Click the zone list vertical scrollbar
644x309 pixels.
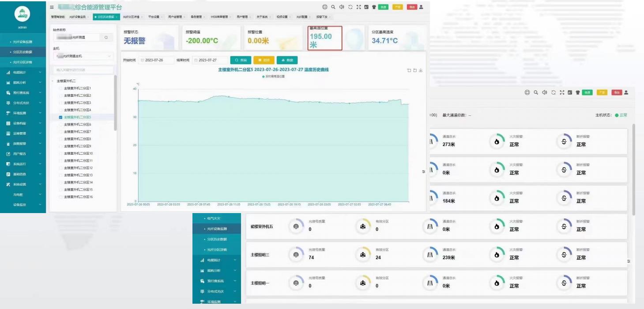[x=116, y=102]
